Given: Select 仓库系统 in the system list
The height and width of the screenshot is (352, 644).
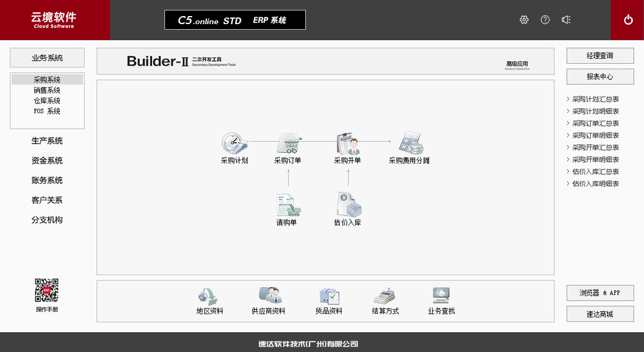Looking at the screenshot, I should point(47,101).
